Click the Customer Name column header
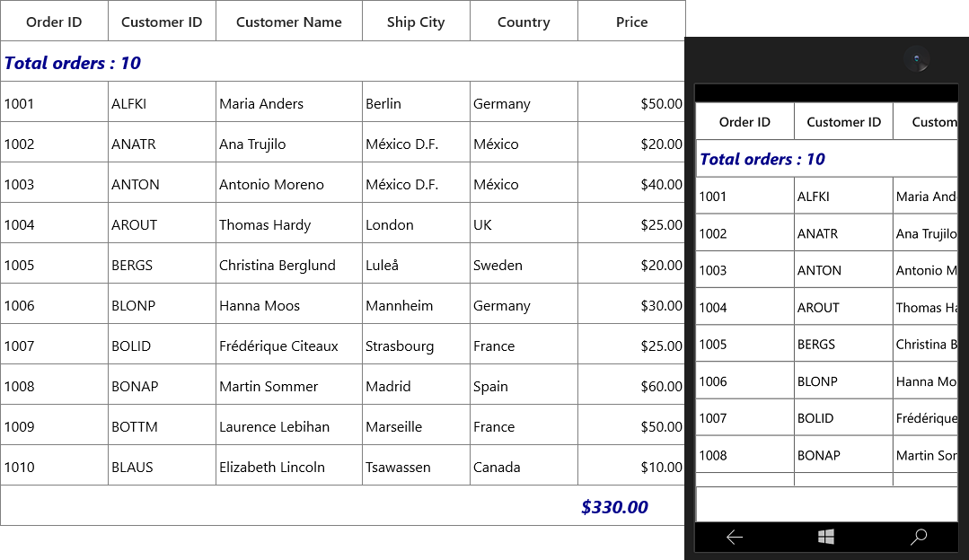969x560 pixels. coord(288,21)
